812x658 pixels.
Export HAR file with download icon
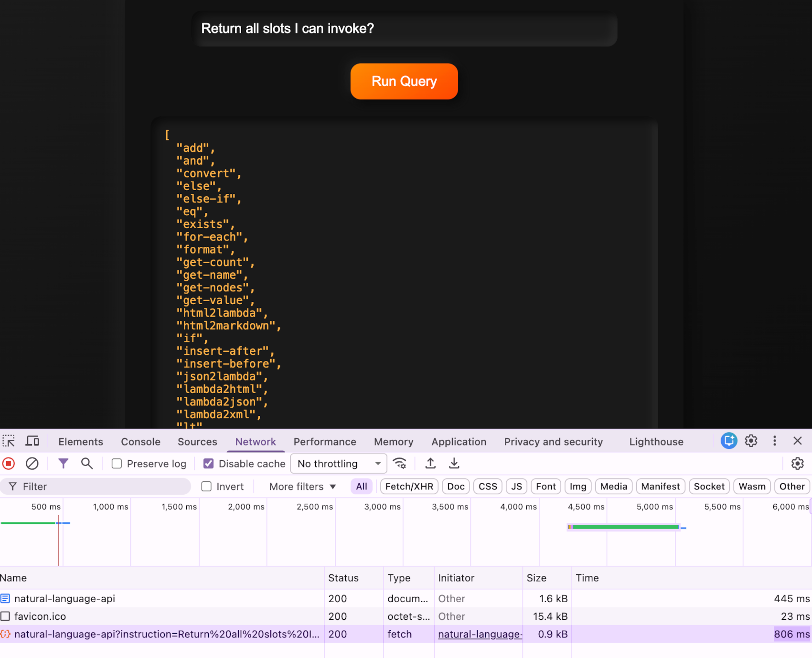click(454, 464)
